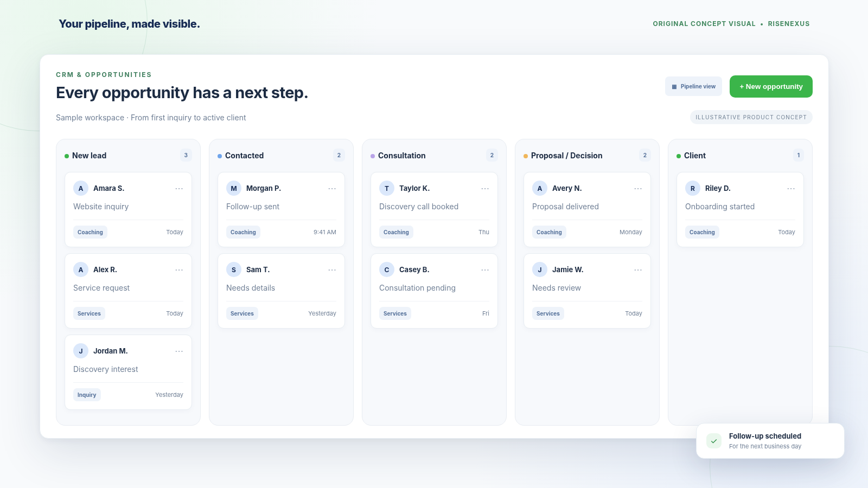The width and height of the screenshot is (868, 488).
Task: Click the 'Thu' date on Taylor K. card
Action: click(x=484, y=232)
